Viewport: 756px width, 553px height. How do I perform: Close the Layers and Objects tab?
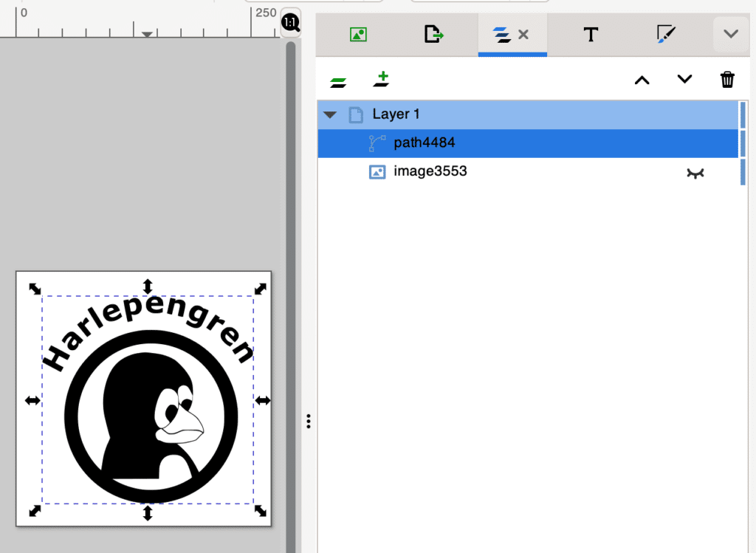[x=523, y=34]
